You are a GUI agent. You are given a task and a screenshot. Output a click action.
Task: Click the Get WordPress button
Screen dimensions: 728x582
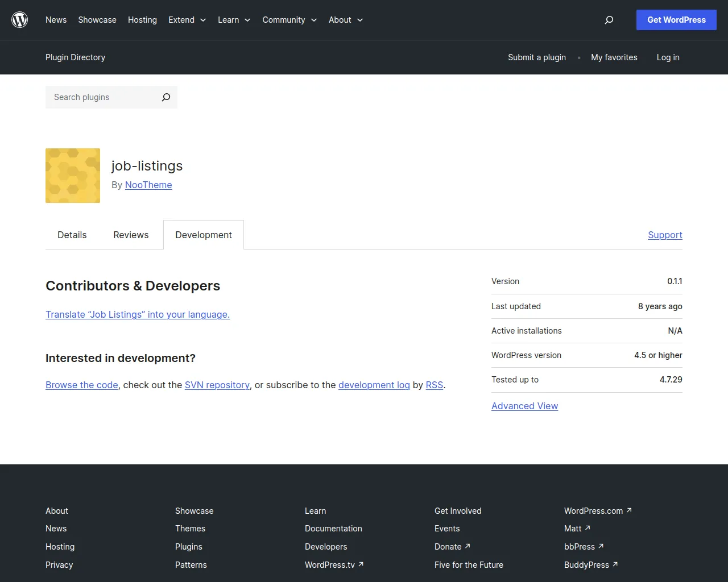(676, 20)
